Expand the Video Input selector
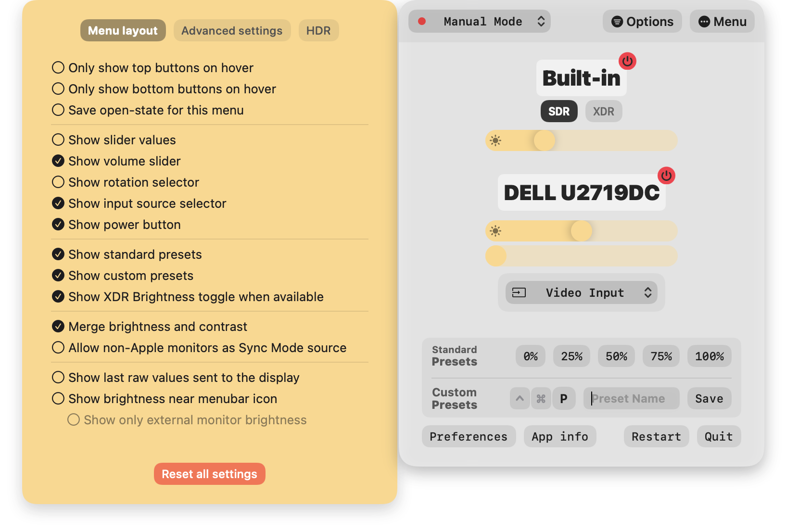The image size is (786, 532). coord(582,292)
